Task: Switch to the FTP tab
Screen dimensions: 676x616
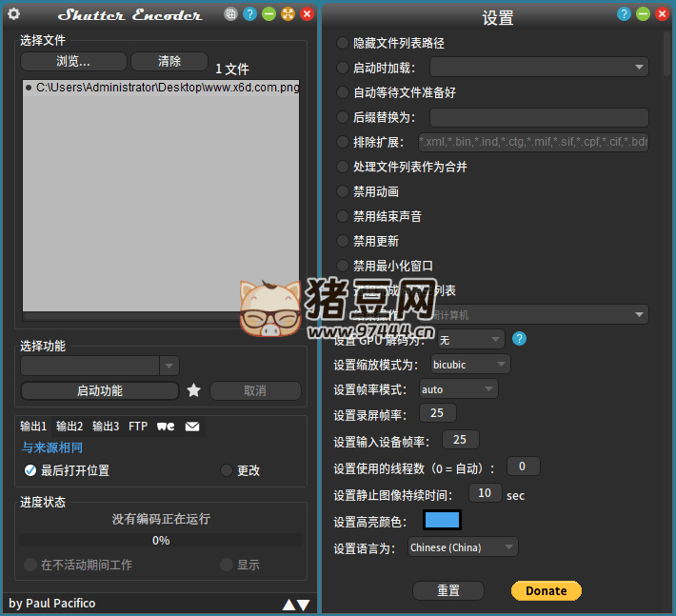Action: pyautogui.click(x=138, y=427)
